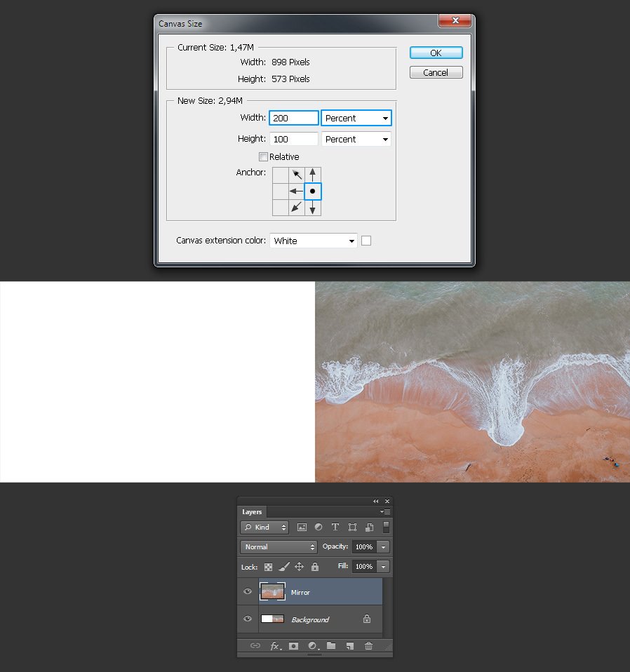The height and width of the screenshot is (672, 630).
Task: Add a layer mask
Action: click(x=293, y=645)
